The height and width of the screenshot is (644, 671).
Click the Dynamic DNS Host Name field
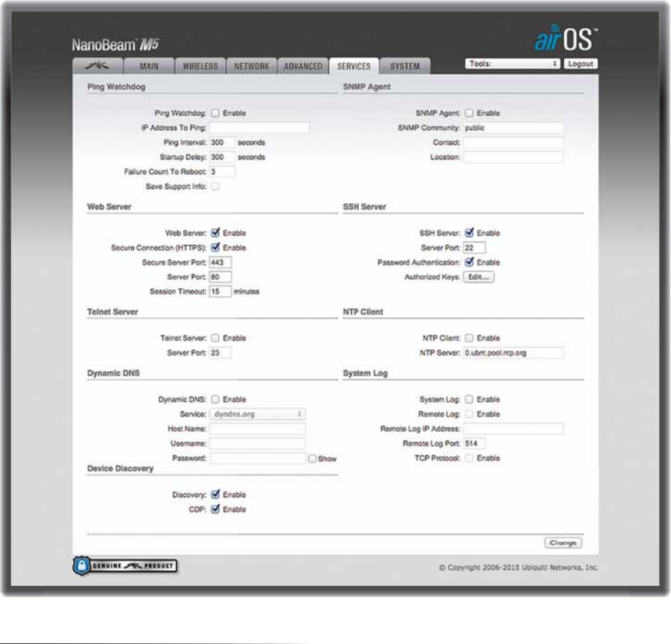[x=257, y=429]
